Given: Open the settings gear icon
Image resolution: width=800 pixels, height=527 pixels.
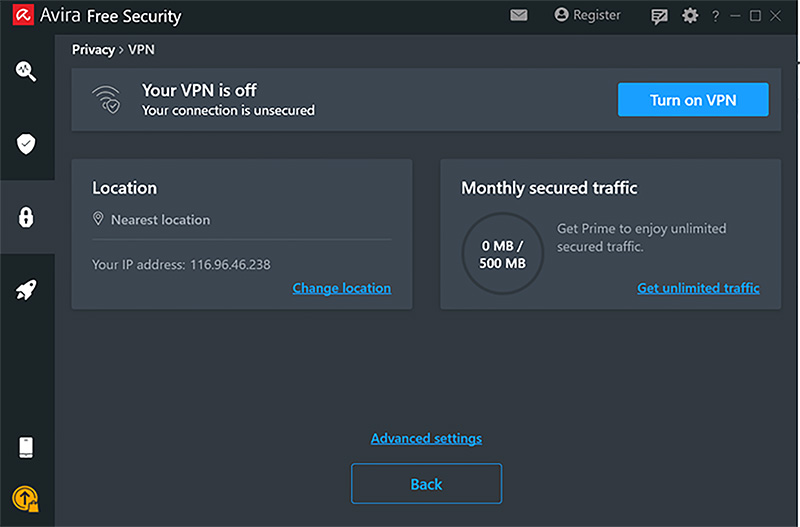Looking at the screenshot, I should pos(690,16).
